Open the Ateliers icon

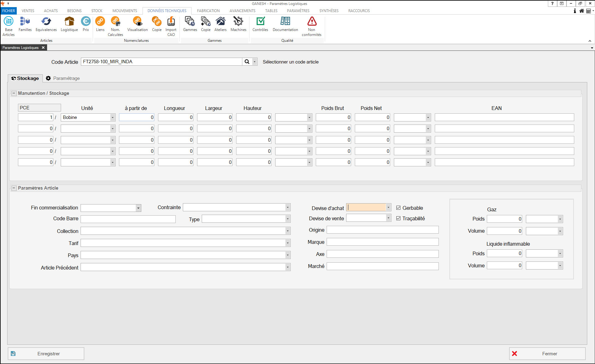point(220,22)
